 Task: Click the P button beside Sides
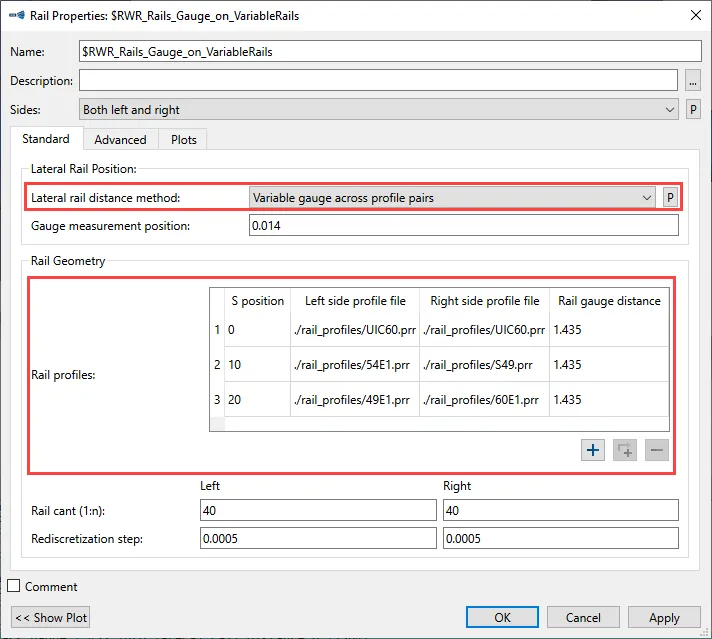(x=693, y=110)
